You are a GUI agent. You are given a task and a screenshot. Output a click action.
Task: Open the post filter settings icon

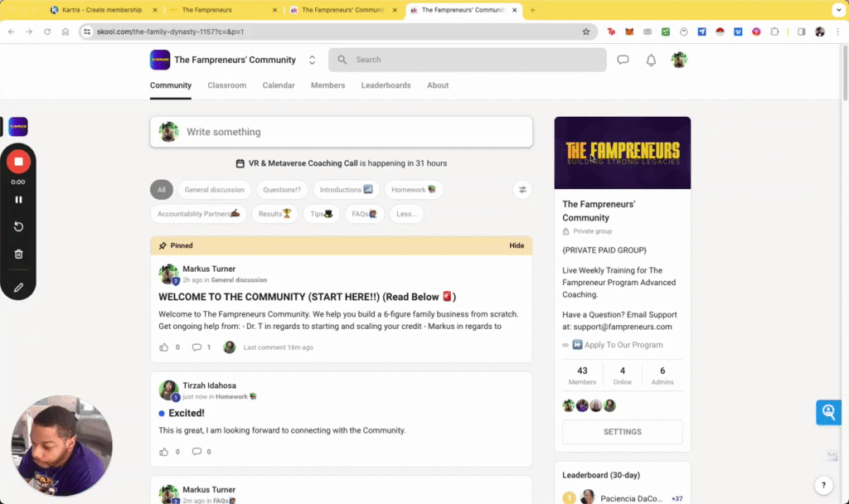pos(522,190)
